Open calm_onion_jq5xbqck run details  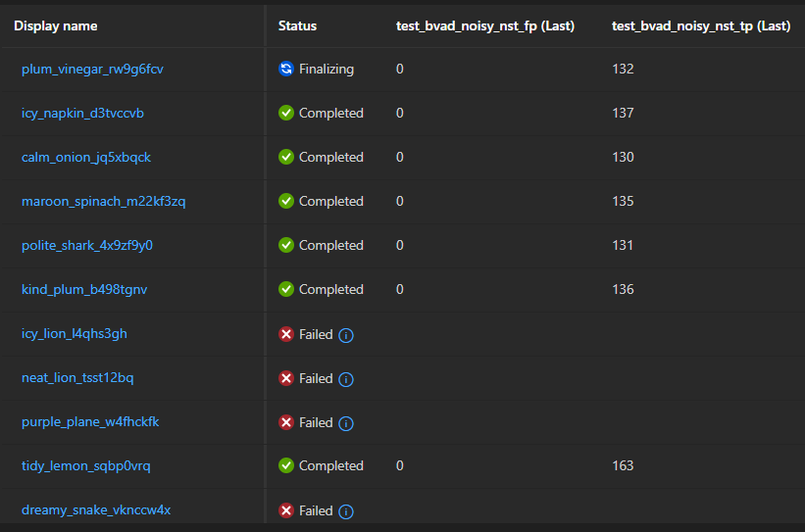[86, 158]
